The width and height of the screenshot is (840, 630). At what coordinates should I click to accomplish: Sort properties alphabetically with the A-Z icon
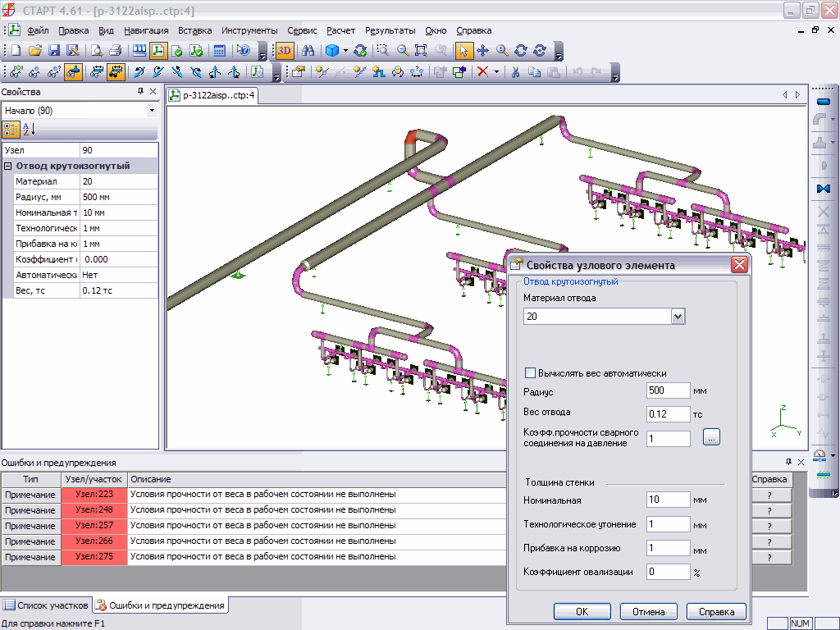(x=29, y=129)
